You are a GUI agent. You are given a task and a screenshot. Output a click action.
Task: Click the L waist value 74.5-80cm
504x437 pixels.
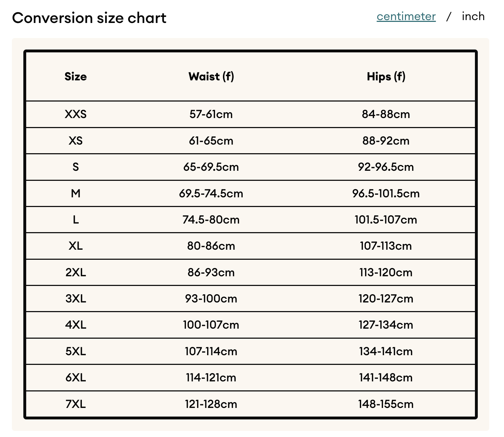click(211, 220)
